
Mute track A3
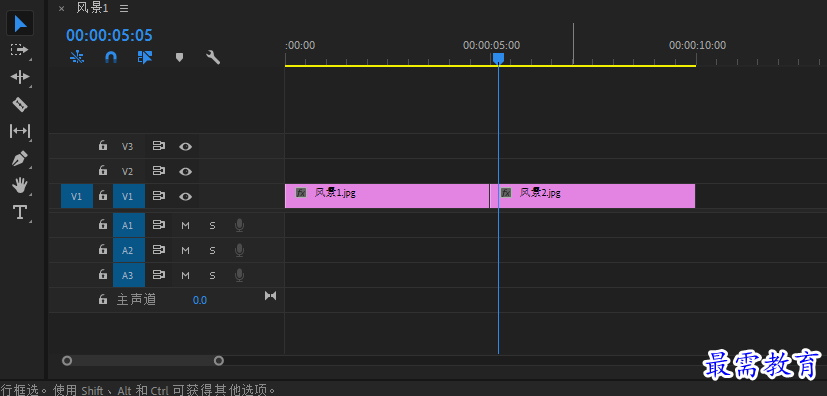pyautogui.click(x=185, y=275)
